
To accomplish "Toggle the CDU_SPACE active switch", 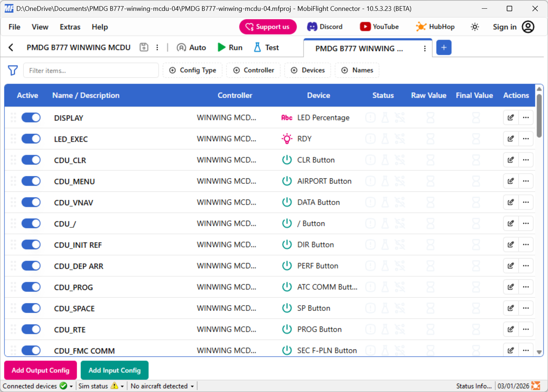I will coord(31,308).
